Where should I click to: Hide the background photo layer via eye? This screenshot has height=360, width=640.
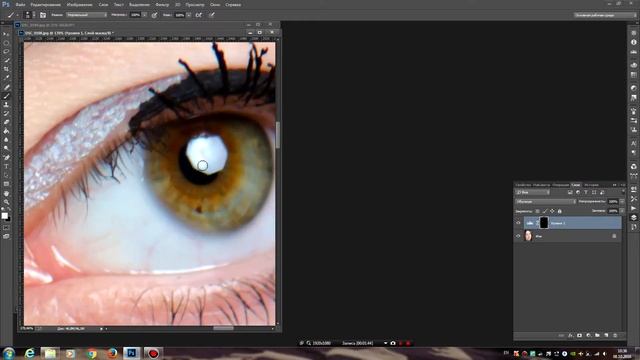tap(518, 236)
